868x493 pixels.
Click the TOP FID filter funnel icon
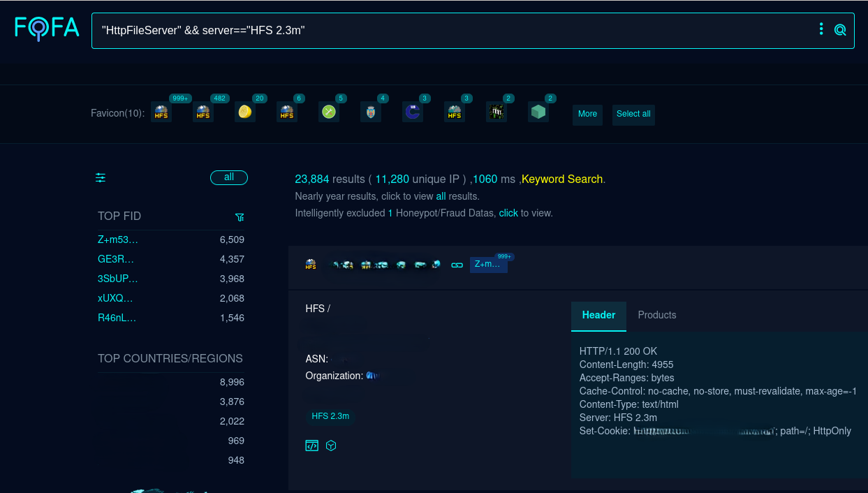click(240, 217)
